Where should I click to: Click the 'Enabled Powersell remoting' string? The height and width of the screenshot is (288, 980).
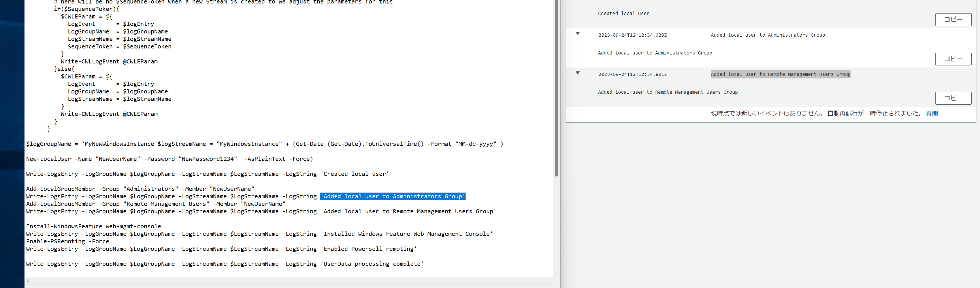[369, 249]
